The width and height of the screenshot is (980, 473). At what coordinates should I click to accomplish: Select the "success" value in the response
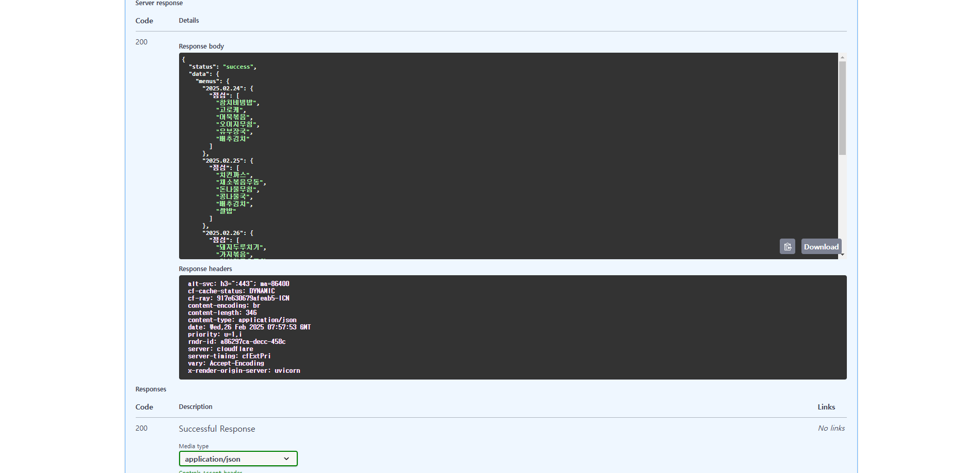pos(238,67)
